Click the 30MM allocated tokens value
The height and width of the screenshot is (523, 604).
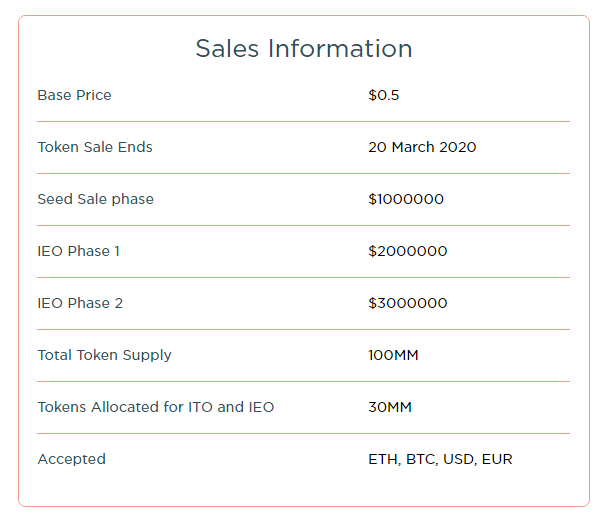[x=390, y=407]
